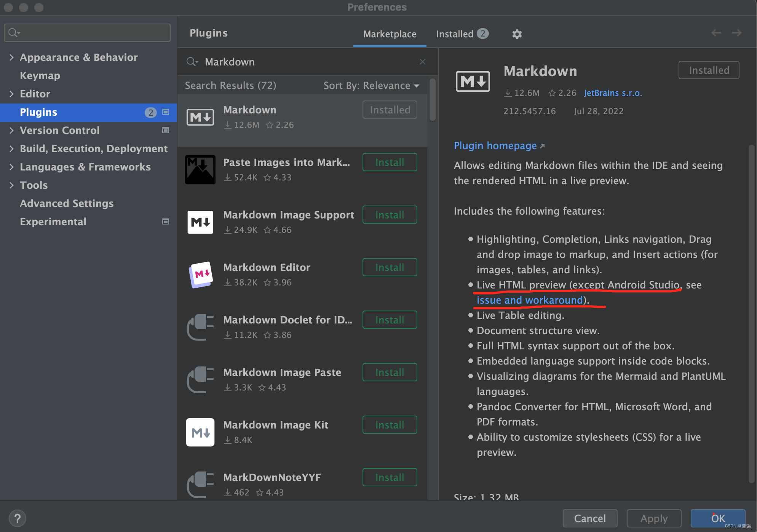Click the back navigation arrow
The image size is (757, 532).
(x=716, y=33)
